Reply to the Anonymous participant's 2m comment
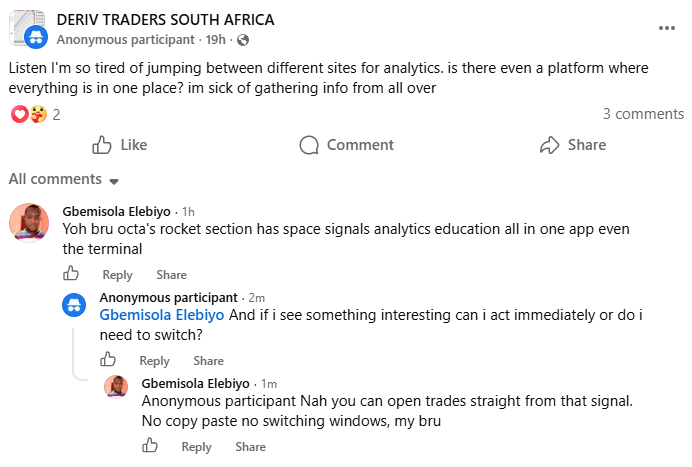The width and height of the screenshot is (692, 467). 154,361
